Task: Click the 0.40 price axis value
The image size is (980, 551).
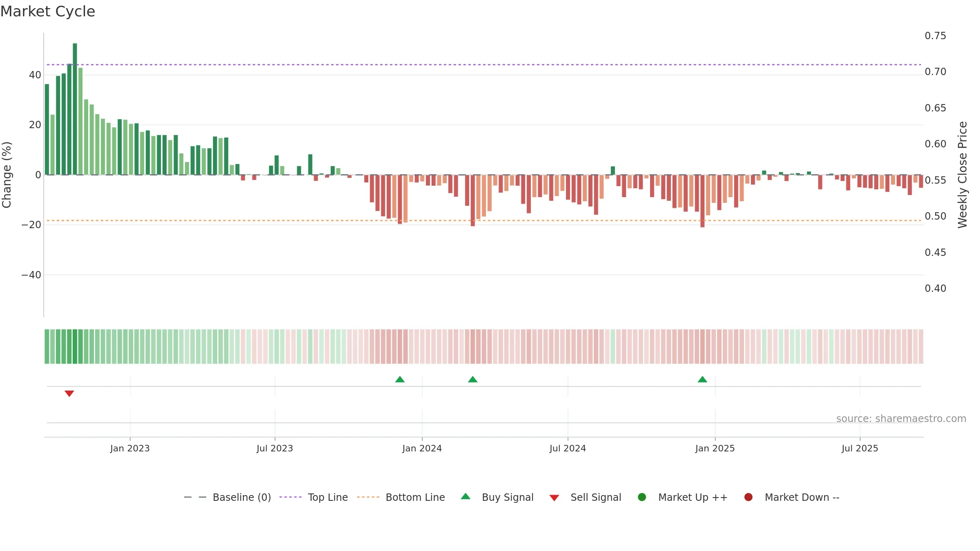Action: [935, 289]
